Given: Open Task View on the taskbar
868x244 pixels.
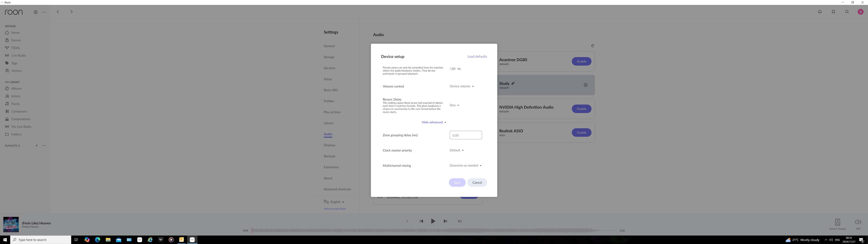Looking at the screenshot, I should tap(76, 240).
